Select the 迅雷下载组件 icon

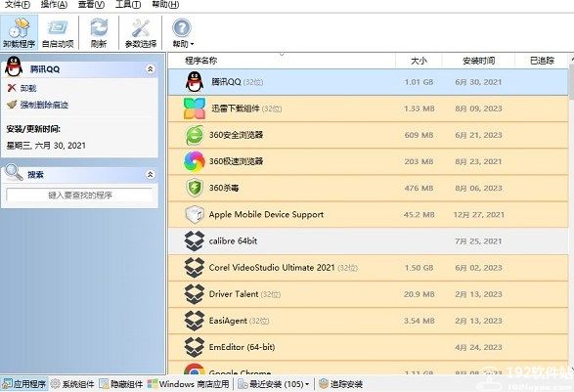195,109
